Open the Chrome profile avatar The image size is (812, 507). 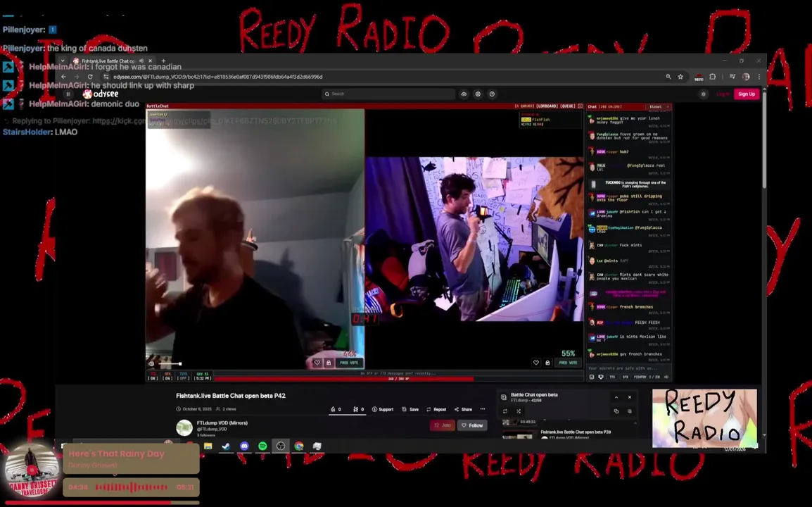746,77
